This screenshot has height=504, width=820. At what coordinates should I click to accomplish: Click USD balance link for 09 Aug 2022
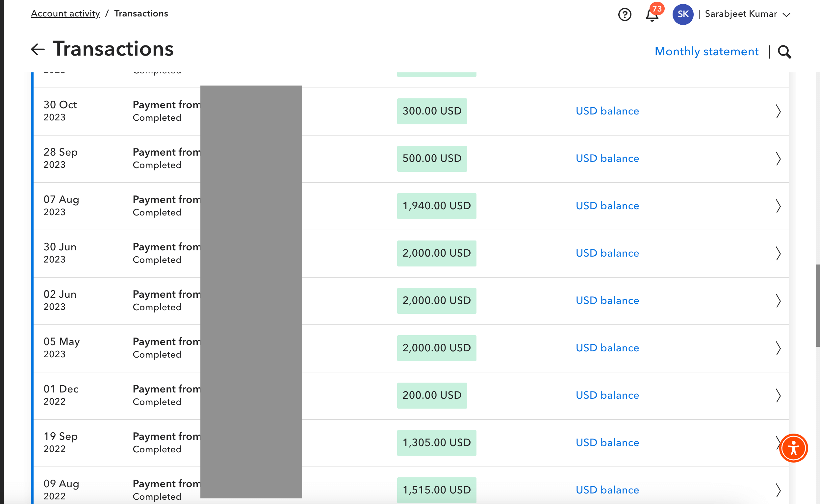click(x=607, y=490)
